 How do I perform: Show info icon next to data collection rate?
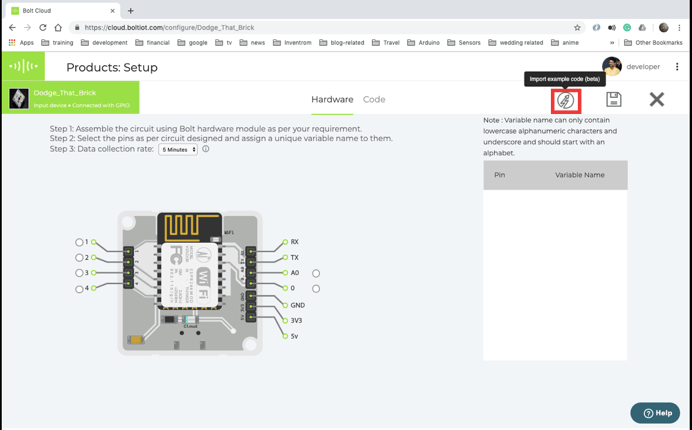point(206,149)
